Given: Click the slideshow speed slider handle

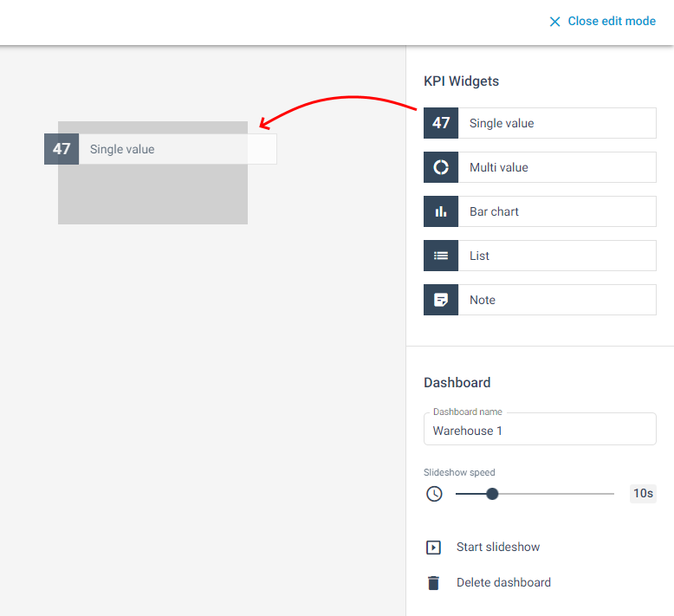Looking at the screenshot, I should tap(492, 494).
